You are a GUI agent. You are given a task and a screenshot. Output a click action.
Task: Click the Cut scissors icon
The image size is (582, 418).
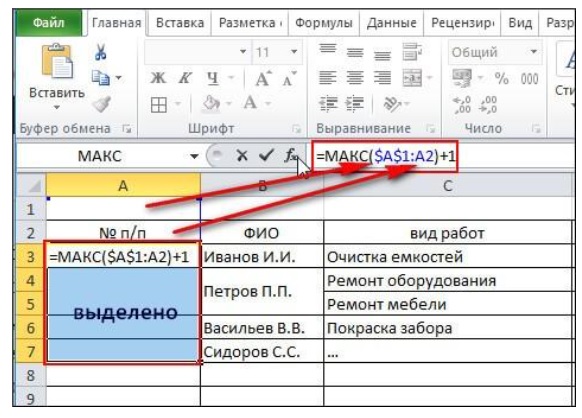pyautogui.click(x=100, y=52)
